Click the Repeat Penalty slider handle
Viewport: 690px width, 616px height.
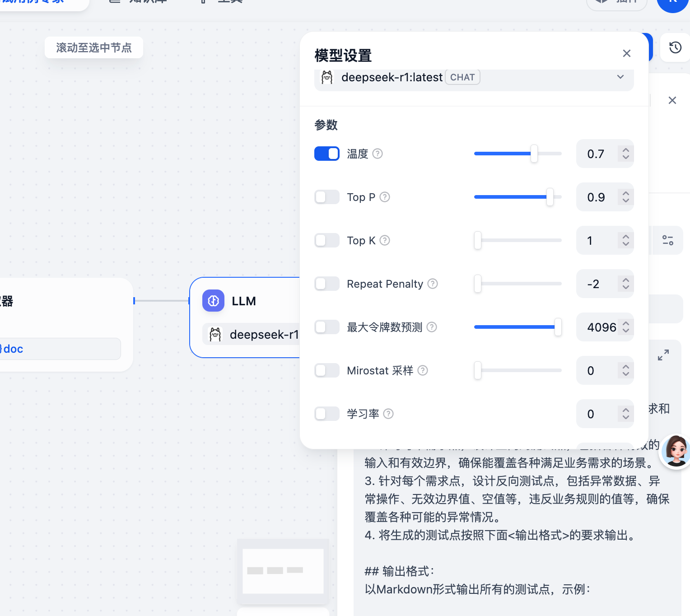tap(478, 284)
